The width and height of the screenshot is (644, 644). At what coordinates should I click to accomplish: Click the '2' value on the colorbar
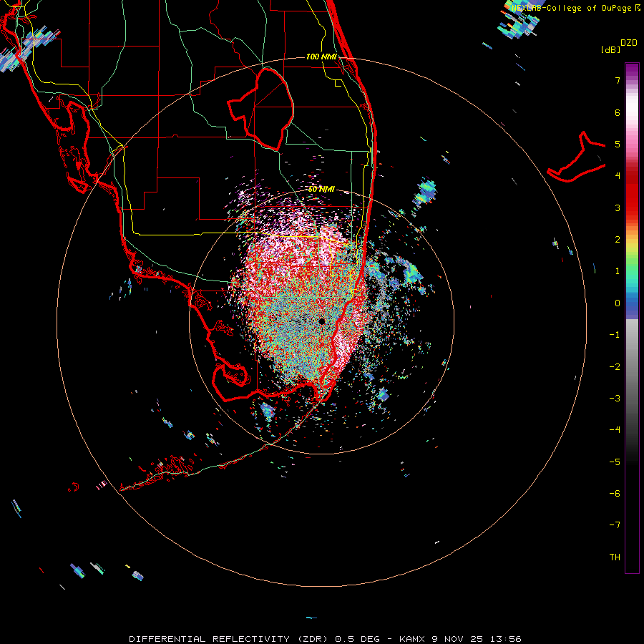[618, 240]
